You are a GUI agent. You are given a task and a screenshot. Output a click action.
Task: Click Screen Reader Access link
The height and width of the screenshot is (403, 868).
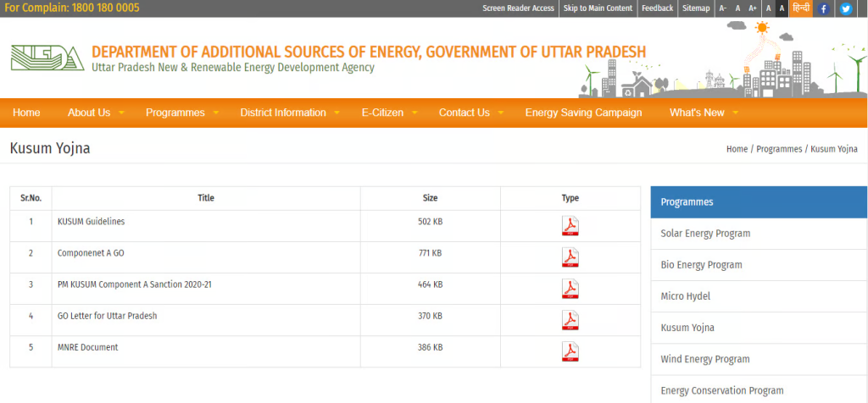(518, 8)
